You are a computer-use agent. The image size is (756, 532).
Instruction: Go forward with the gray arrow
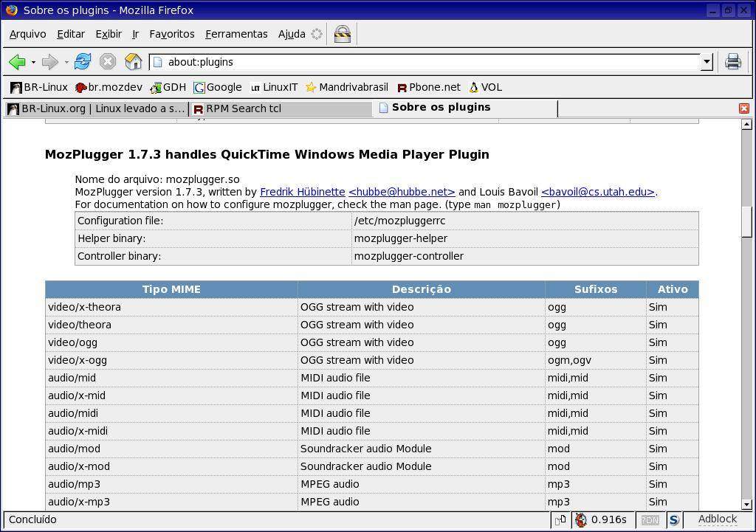point(49,62)
